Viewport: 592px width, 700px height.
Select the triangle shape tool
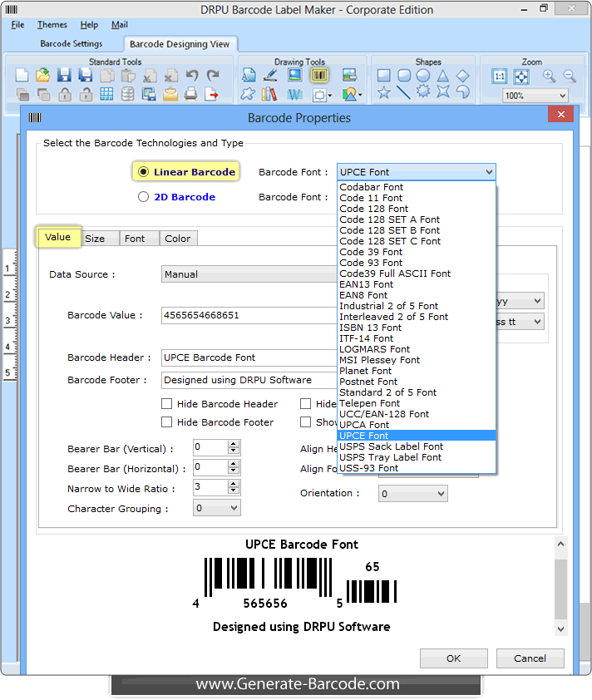(x=443, y=76)
